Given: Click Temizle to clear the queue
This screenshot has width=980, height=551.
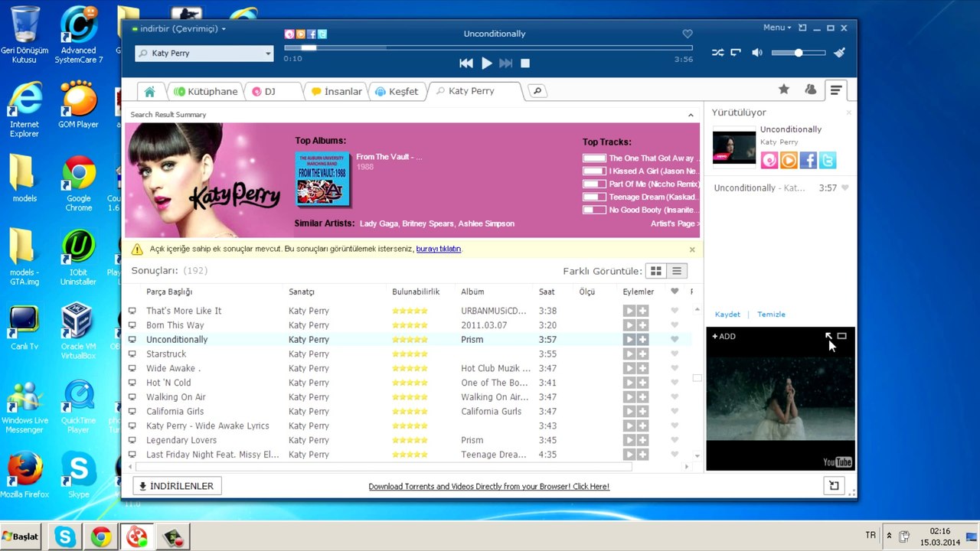Looking at the screenshot, I should pyautogui.click(x=771, y=315).
